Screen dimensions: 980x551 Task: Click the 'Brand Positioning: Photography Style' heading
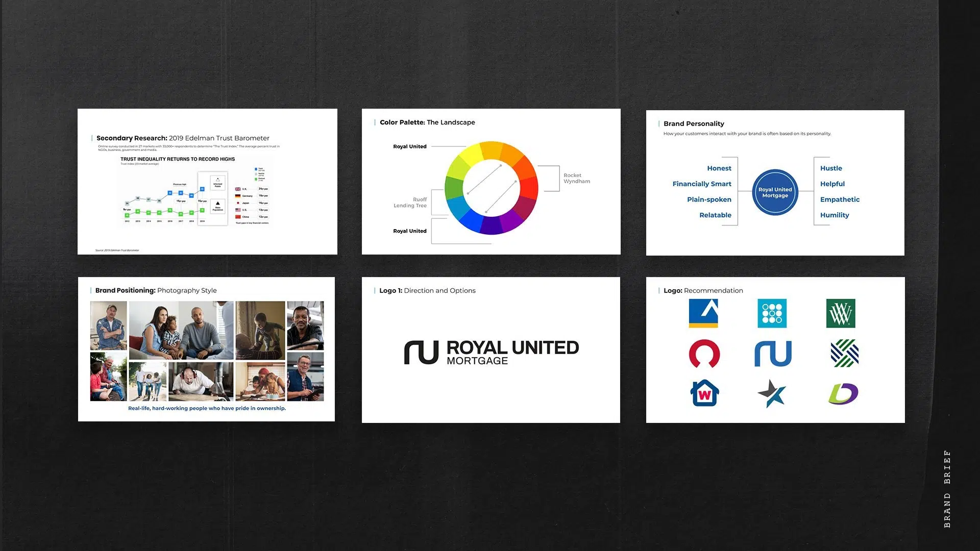[x=156, y=291]
